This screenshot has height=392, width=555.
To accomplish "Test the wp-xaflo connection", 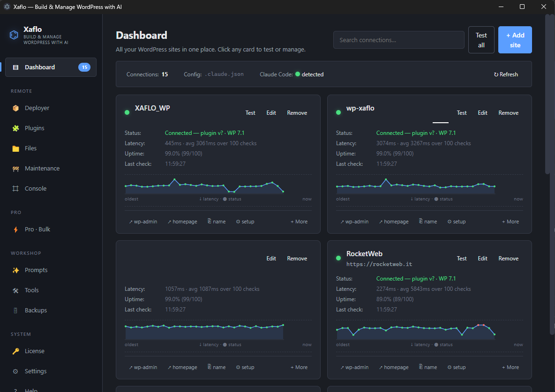I will 462,113.
